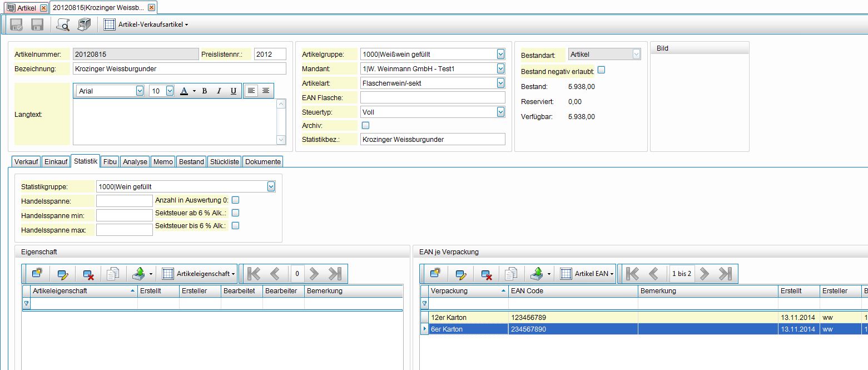Jump to last record in Eigenschaft navigator
This screenshot has height=370, width=868.
click(x=335, y=274)
